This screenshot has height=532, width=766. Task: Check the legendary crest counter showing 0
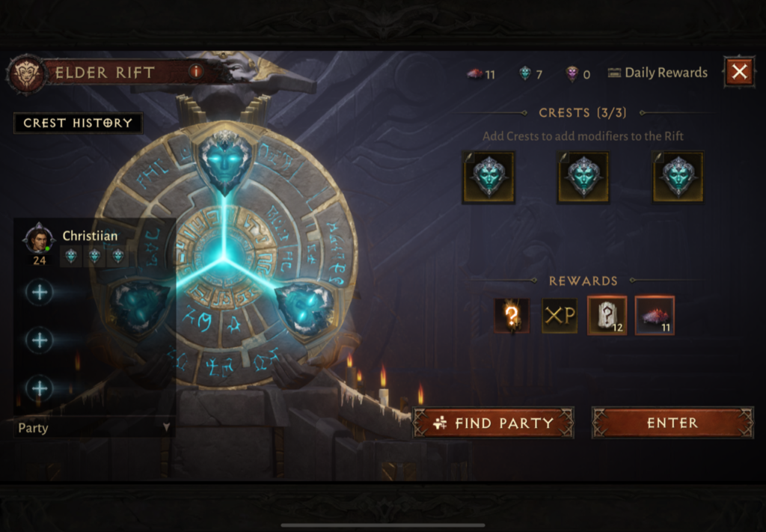(578, 74)
